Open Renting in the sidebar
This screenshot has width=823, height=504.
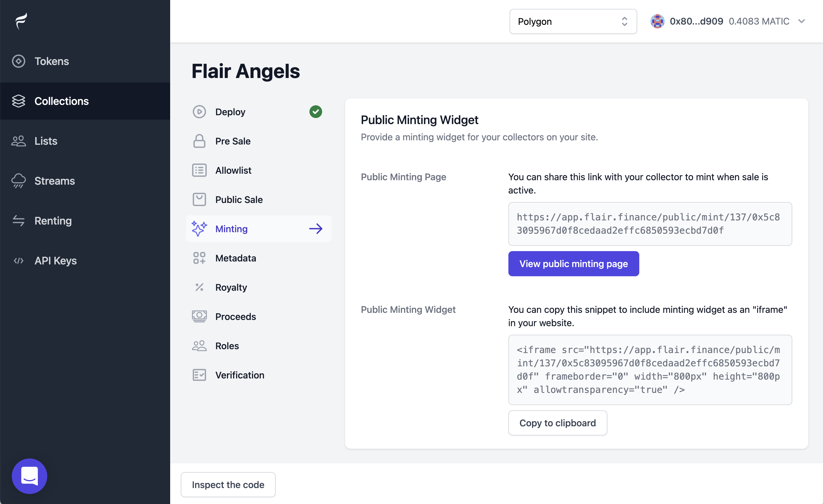85,220
